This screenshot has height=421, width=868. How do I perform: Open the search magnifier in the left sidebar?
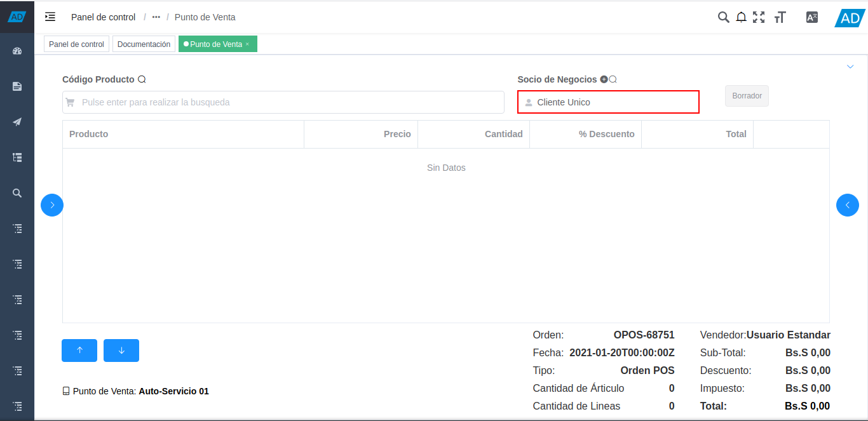17,192
